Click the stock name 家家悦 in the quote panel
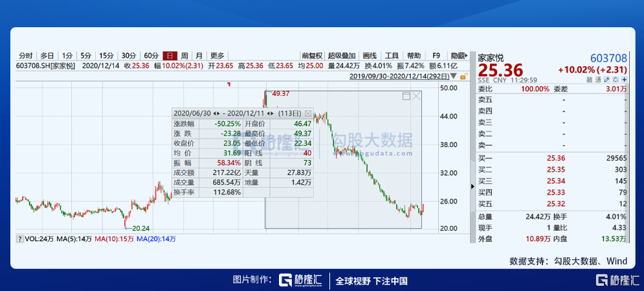The image size is (644, 291). (491, 58)
